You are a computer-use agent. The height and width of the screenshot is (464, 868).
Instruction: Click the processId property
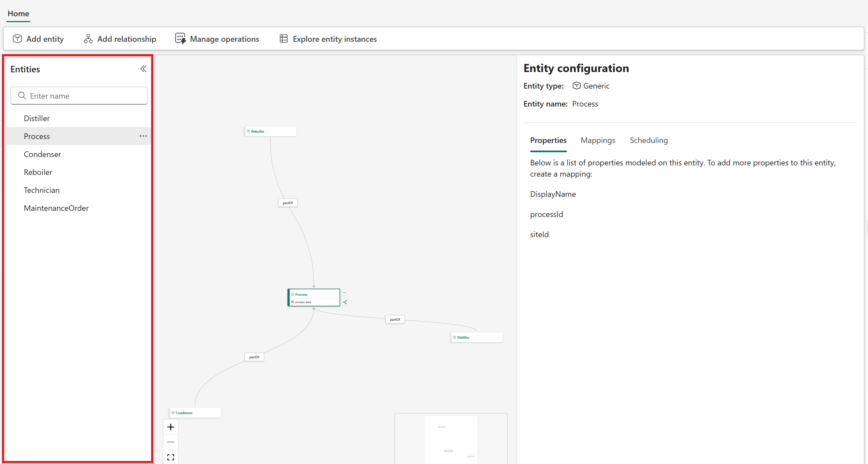[546, 214]
